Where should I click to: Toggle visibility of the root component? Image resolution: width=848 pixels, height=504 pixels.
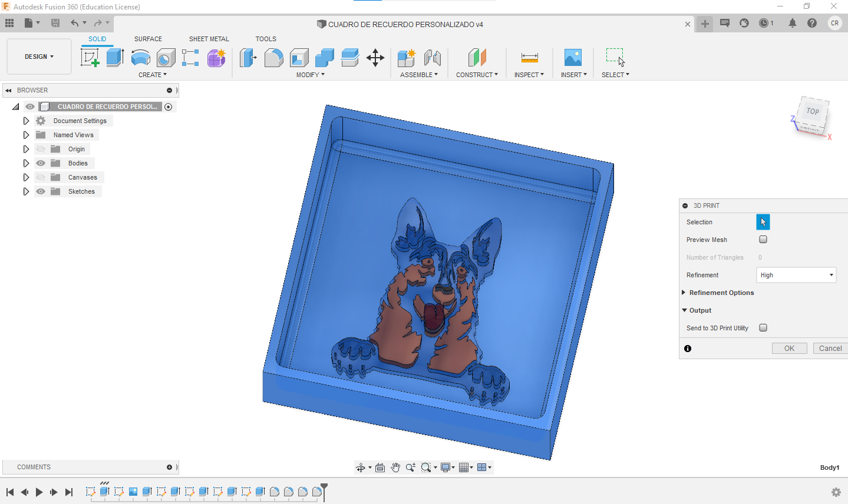click(x=30, y=107)
